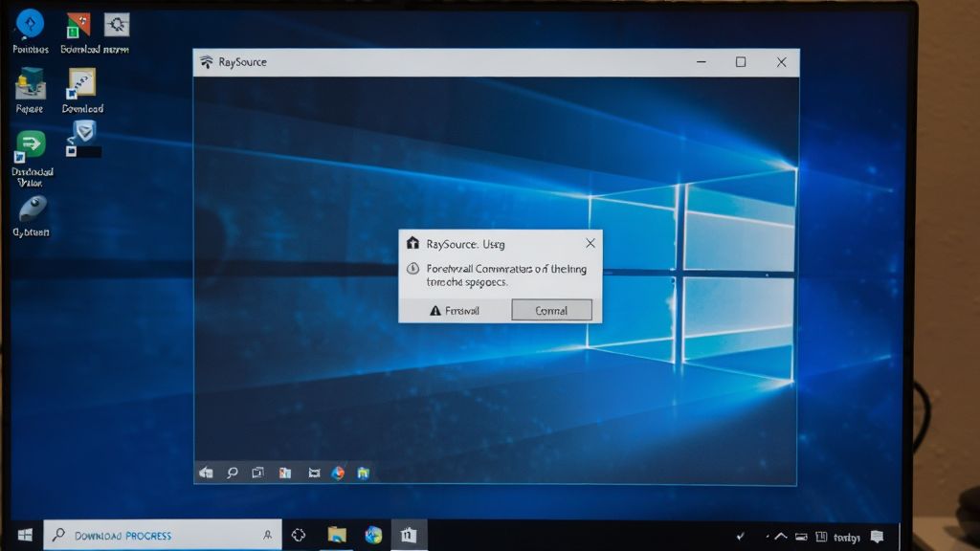Screen dimensions: 980x551
Task: Click the network tray icon
Action: [x=821, y=537]
